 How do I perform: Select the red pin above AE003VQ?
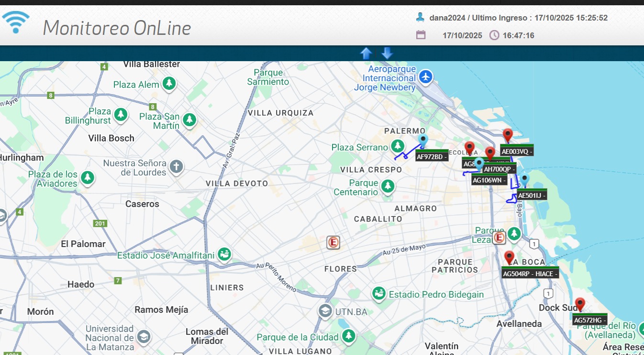tap(508, 135)
